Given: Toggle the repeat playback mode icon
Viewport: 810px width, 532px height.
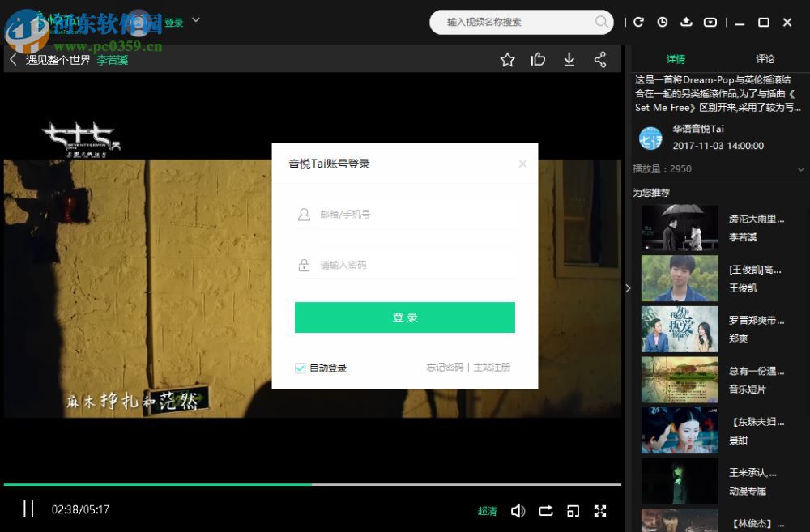Looking at the screenshot, I should [545, 511].
